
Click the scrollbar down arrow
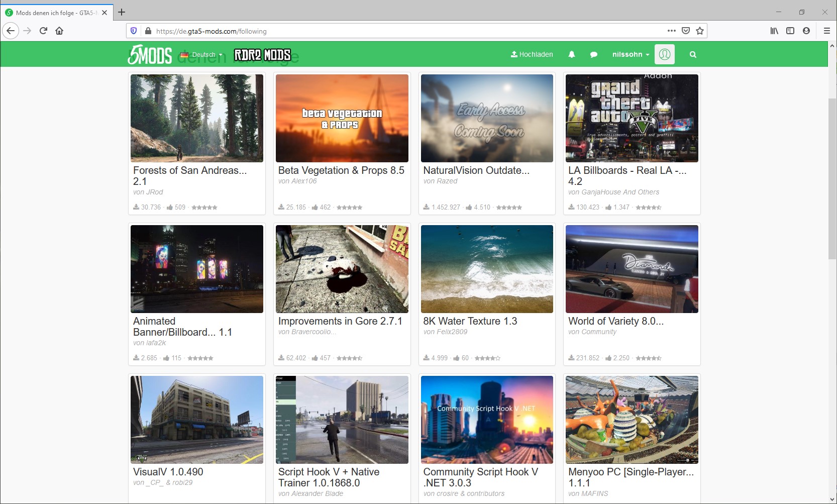832,499
